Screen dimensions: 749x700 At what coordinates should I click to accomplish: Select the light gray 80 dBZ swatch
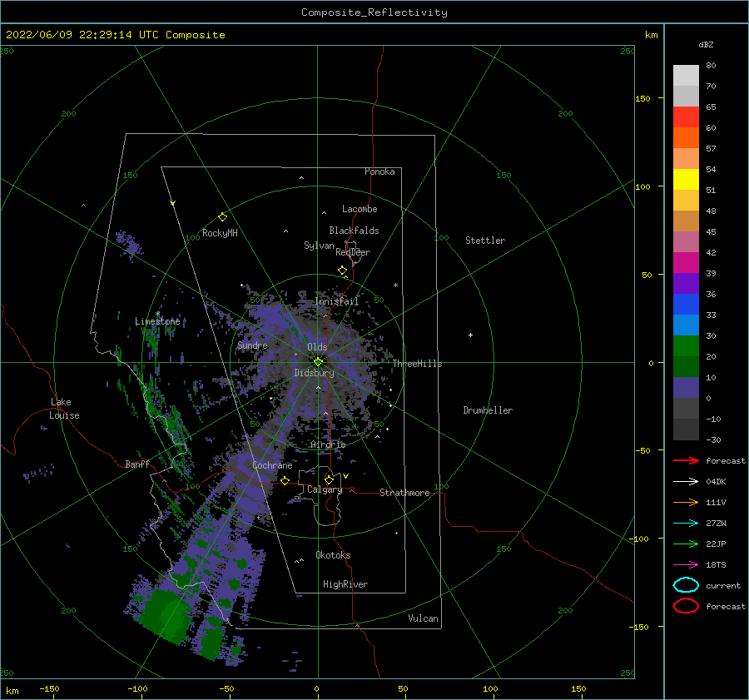[x=686, y=75]
